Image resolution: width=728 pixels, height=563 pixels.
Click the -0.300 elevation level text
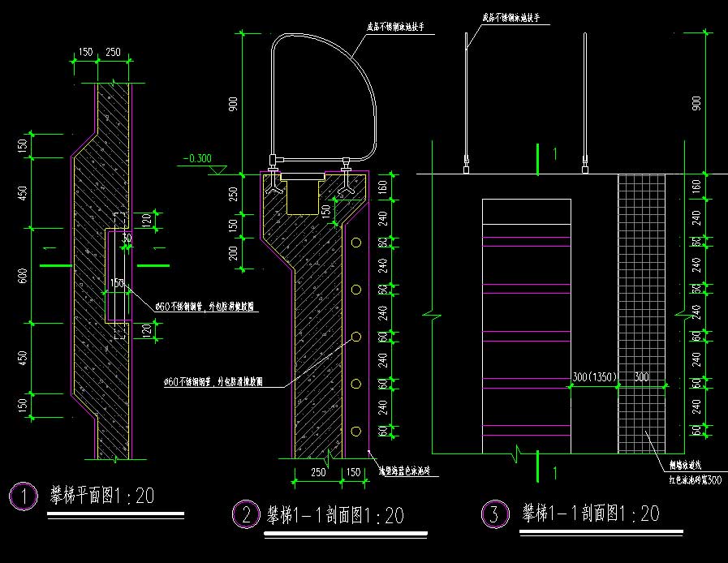(197, 157)
